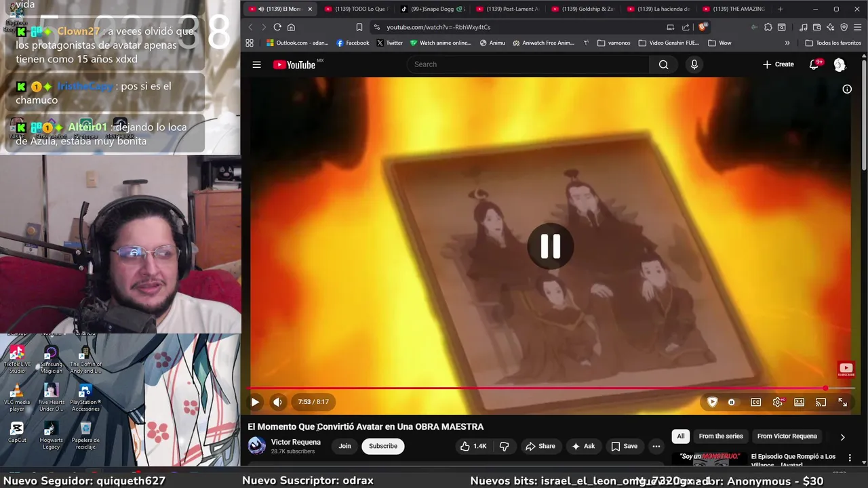Viewport: 868px width, 488px height.
Task: Click the address bar share icon
Action: (x=686, y=27)
